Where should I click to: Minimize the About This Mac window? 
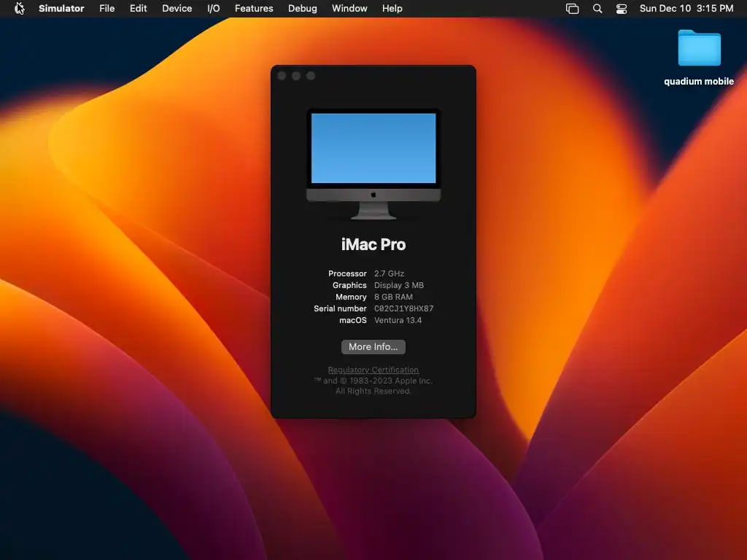pyautogui.click(x=296, y=76)
